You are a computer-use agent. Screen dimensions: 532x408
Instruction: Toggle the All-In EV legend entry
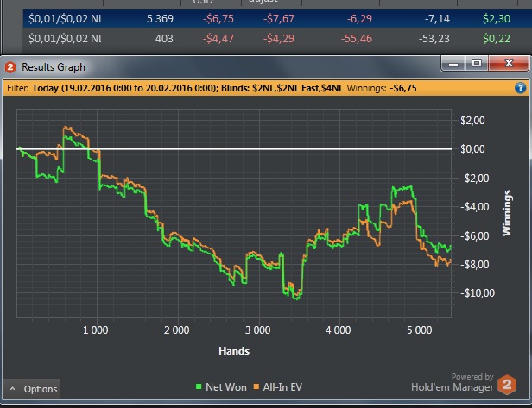(278, 387)
